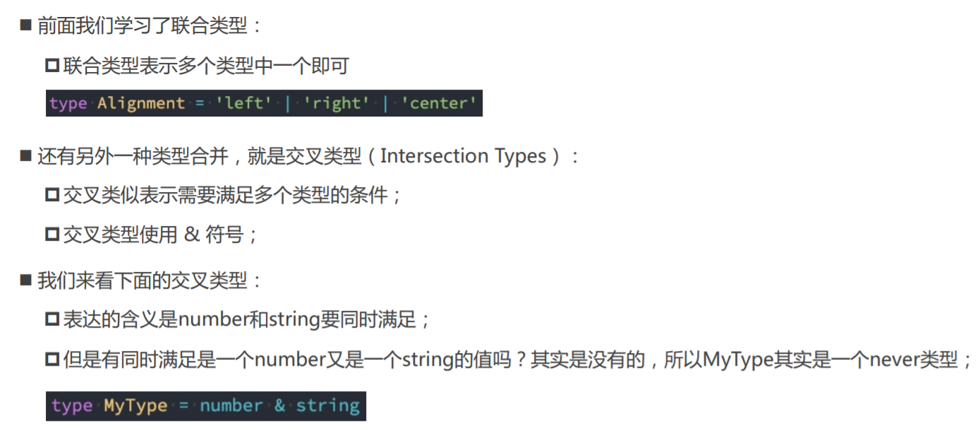
Task: Click the 'right' string in the Alignment code
Action: pos(337,103)
